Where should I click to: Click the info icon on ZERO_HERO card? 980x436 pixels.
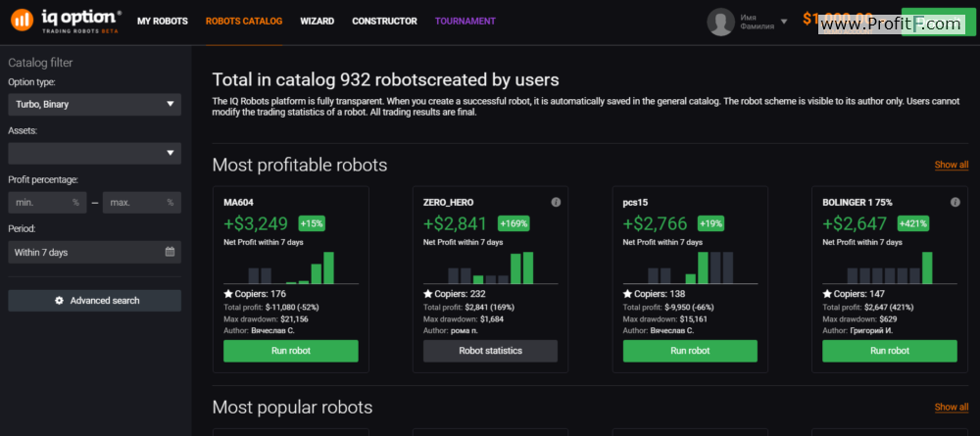pos(556,203)
